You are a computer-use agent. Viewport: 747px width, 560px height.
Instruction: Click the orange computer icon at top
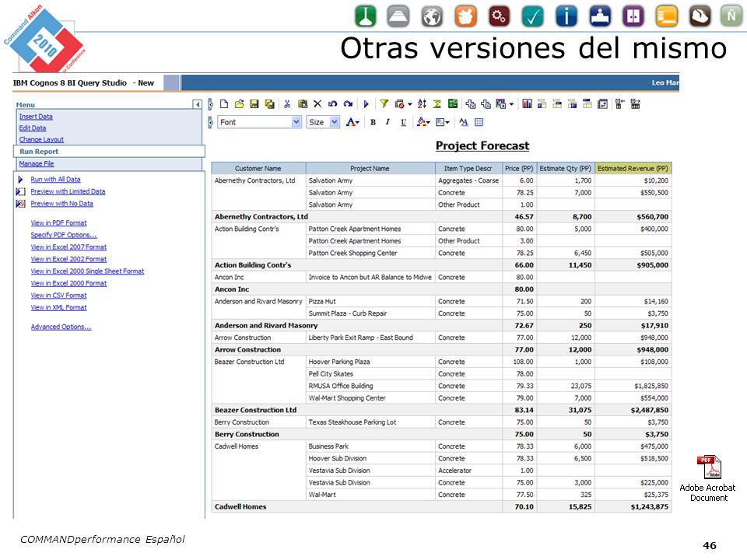[x=667, y=16]
